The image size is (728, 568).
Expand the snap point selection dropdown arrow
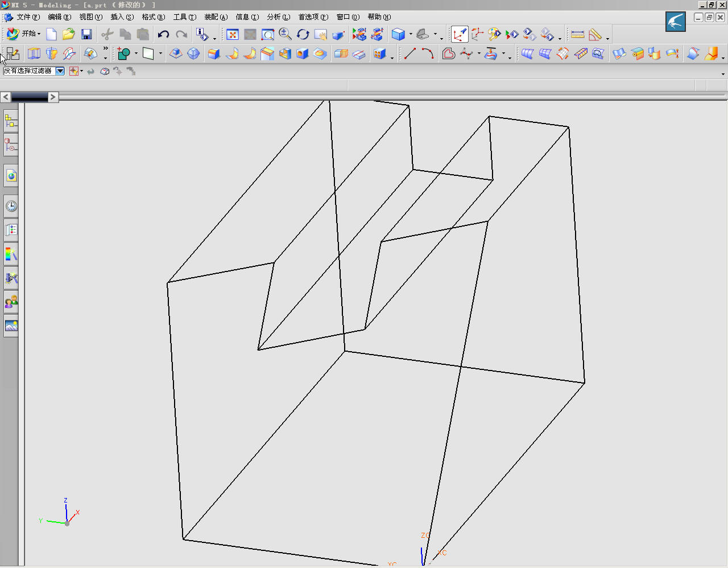(x=82, y=71)
